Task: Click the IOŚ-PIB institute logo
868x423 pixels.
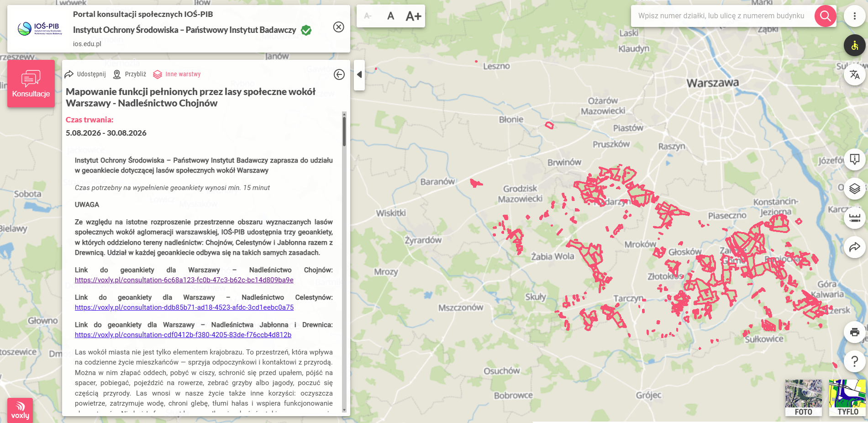Action: [x=40, y=29]
